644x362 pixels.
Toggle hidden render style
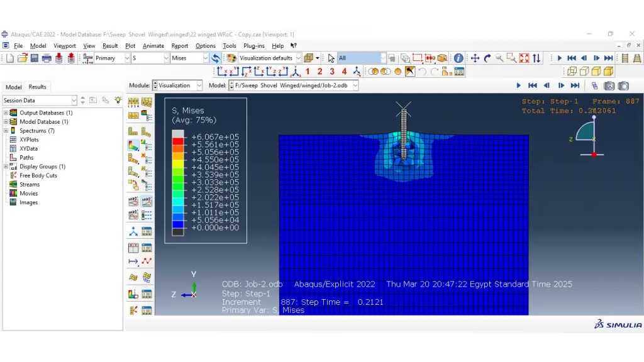coord(584,72)
